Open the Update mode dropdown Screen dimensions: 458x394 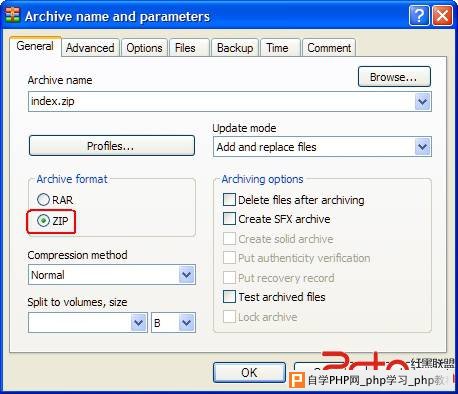pos(322,147)
